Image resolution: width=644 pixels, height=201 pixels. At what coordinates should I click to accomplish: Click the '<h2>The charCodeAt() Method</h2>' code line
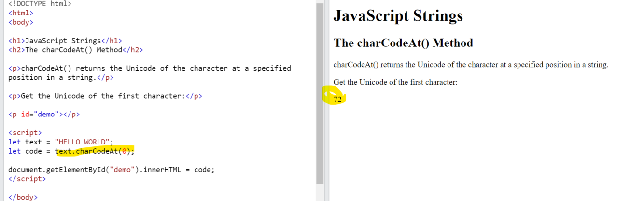pyautogui.click(x=76, y=50)
